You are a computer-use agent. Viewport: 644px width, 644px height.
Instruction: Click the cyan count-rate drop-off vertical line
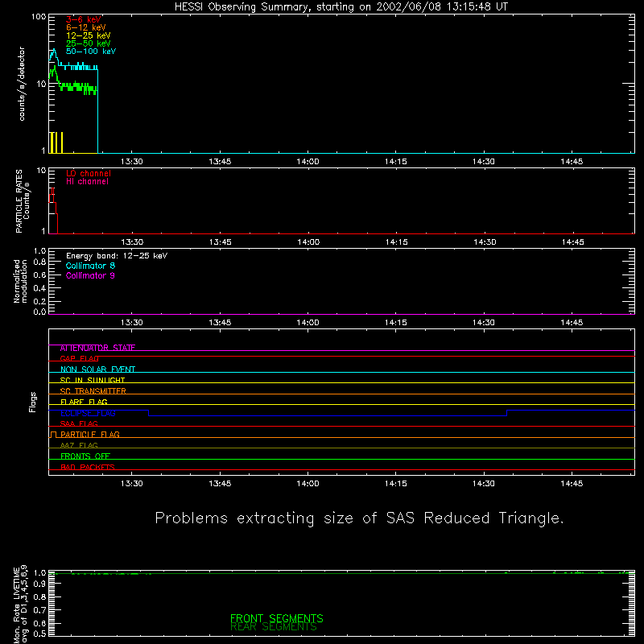tap(97, 111)
